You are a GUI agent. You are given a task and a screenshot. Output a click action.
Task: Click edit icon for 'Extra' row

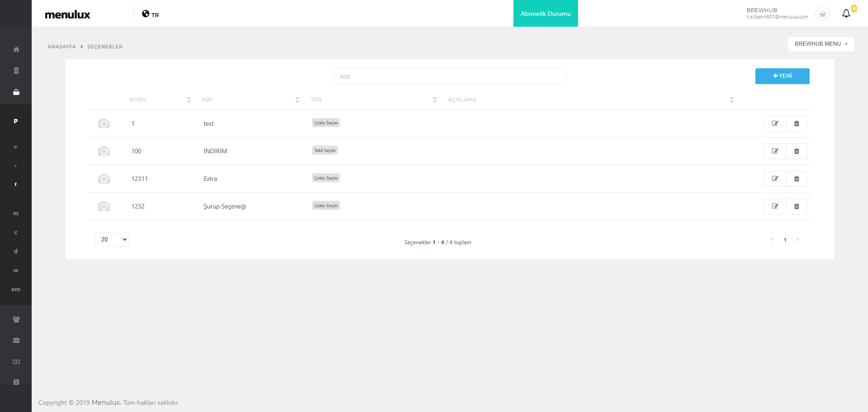[775, 179]
